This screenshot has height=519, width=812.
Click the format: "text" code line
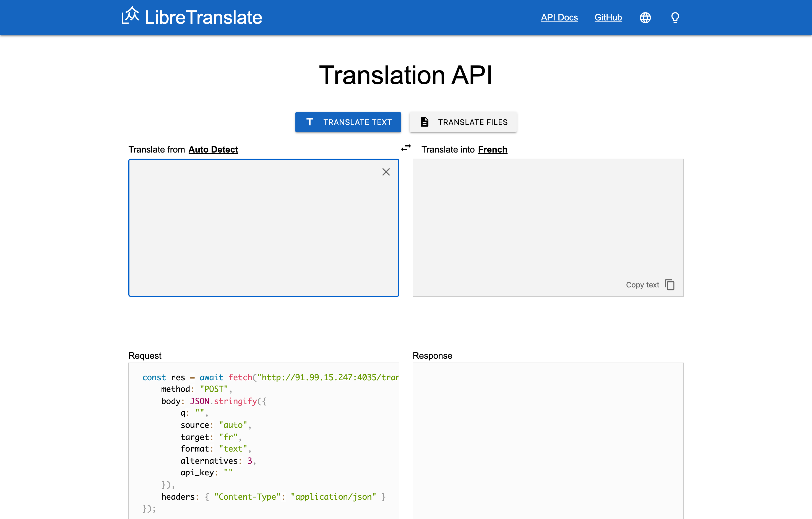[216, 449]
